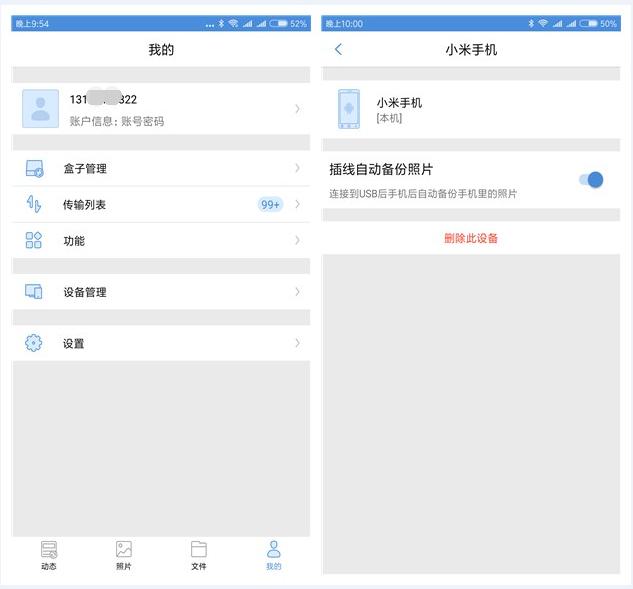The image size is (633, 589).
Task: Tap 插线自动备份照片 heading
Action: (381, 169)
